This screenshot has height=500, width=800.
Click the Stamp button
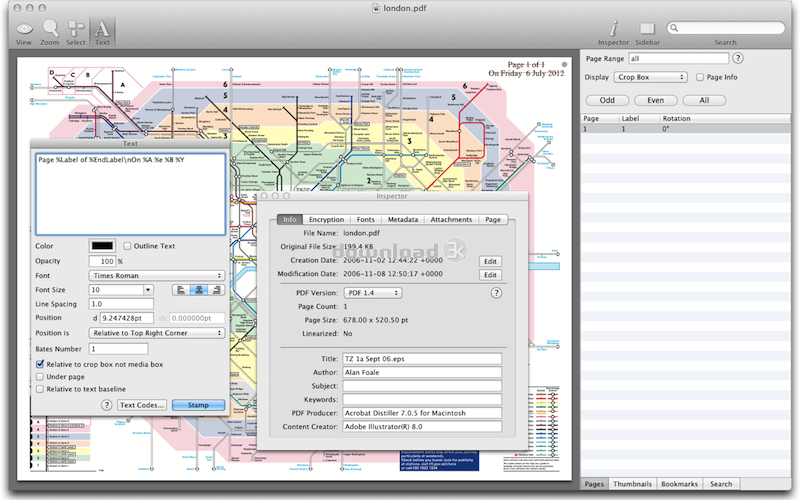tap(198, 405)
